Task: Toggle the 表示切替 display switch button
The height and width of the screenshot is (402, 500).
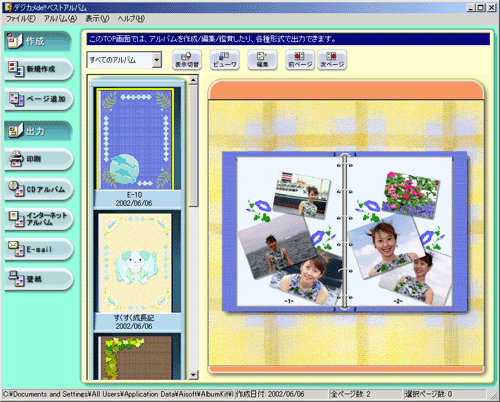Action: 187,60
